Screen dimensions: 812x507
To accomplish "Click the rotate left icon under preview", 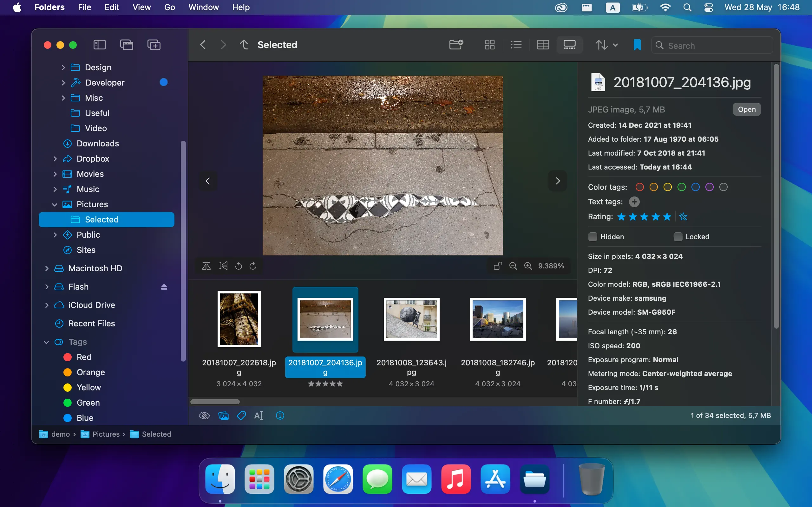I will (239, 266).
